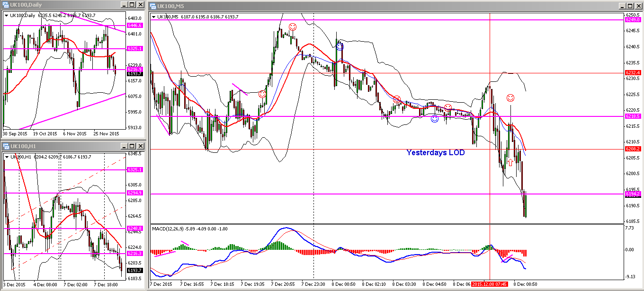The image size is (644, 291).
Task: Open the triangle dropdown beside UK100,Daily chart label
Action: point(6,15)
